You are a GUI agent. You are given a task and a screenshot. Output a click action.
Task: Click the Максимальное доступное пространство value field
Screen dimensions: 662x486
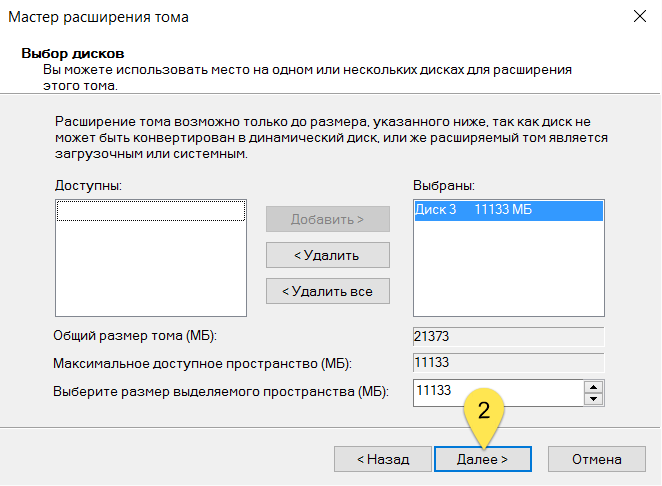[x=508, y=363]
